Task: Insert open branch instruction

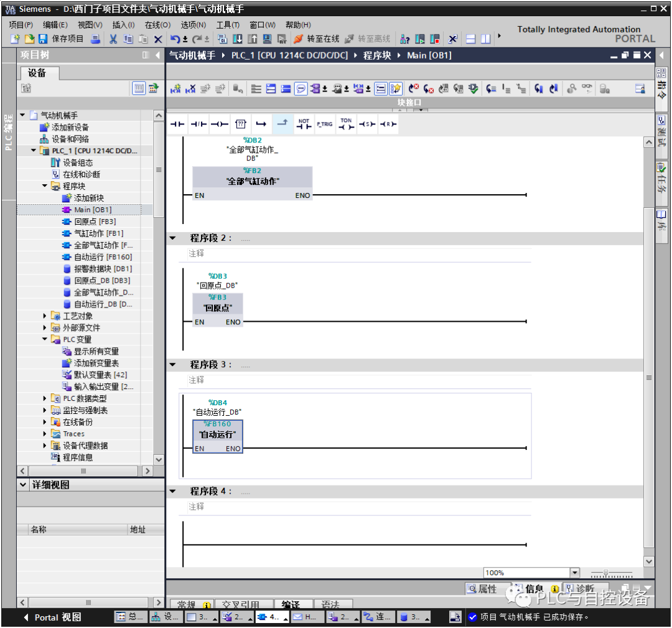Action: (261, 124)
